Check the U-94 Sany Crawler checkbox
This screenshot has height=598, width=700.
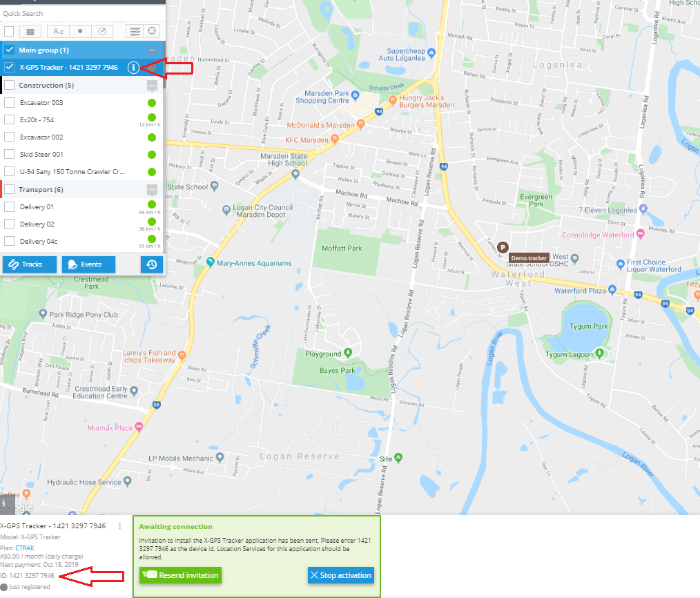tap(10, 171)
